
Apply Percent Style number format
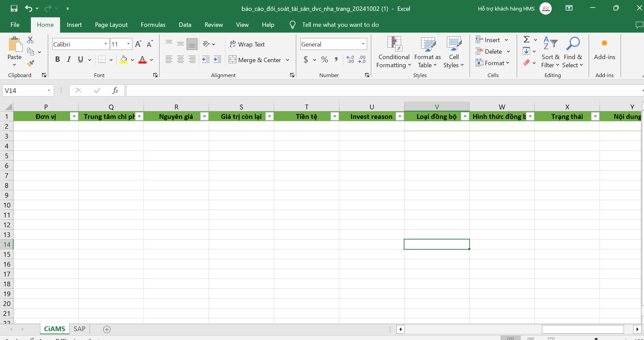tap(324, 60)
